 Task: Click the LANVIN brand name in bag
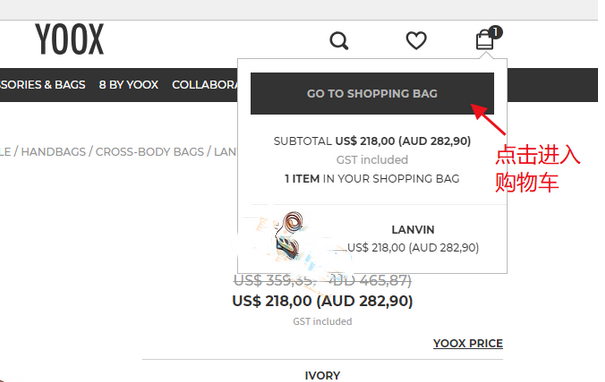pyautogui.click(x=413, y=230)
